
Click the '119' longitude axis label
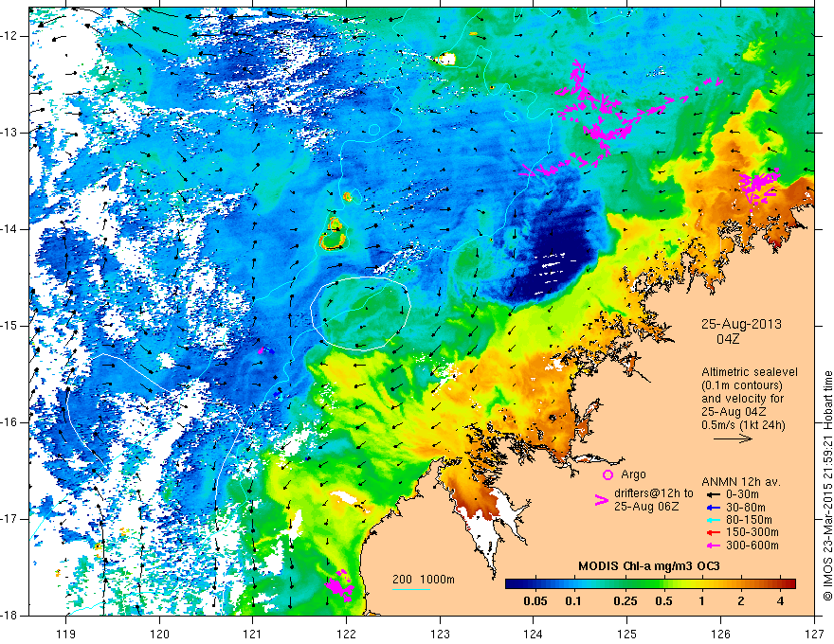66,634
